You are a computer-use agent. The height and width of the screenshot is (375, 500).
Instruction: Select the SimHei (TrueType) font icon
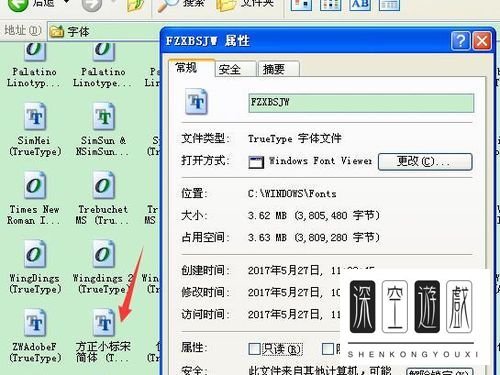(x=35, y=117)
